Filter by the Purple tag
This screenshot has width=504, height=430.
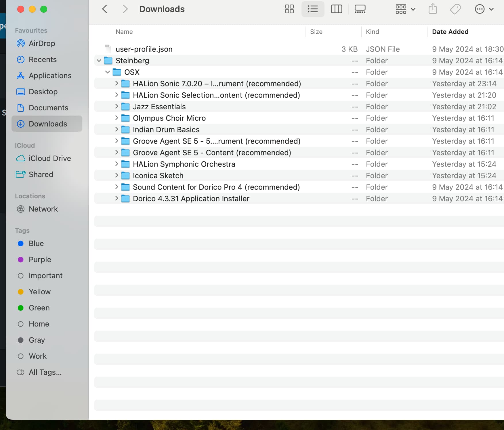pyautogui.click(x=47, y=260)
